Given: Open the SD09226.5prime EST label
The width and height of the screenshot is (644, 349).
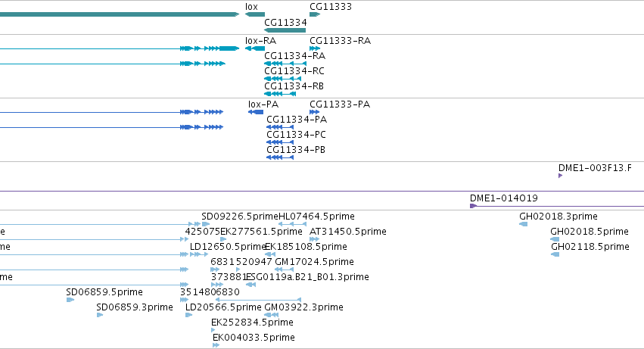Looking at the screenshot, I should [x=240, y=217].
